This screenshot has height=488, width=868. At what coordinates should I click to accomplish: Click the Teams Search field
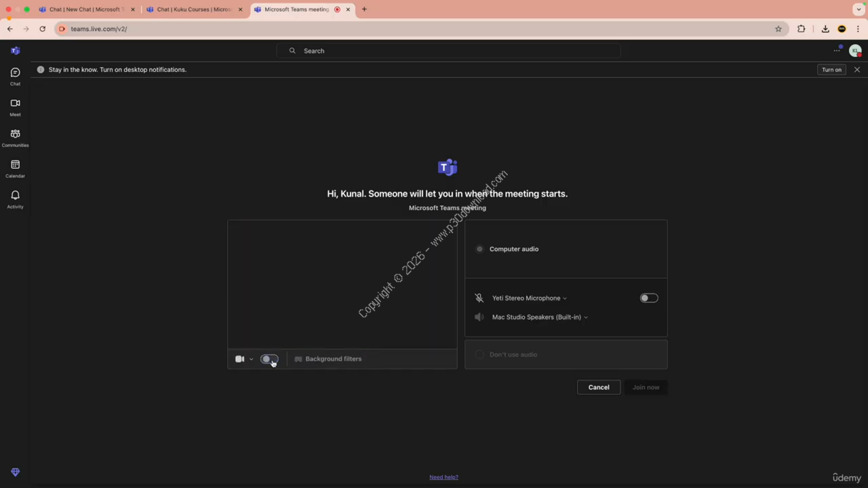(448, 51)
